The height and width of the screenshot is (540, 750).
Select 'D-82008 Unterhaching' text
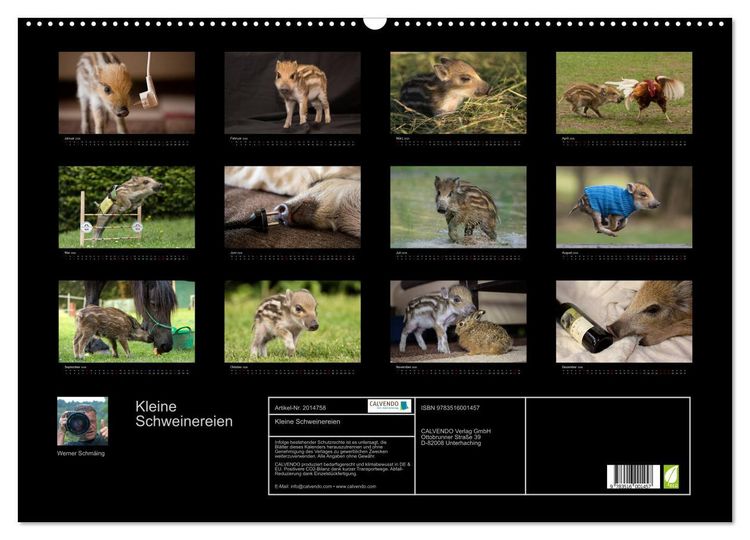(451, 443)
